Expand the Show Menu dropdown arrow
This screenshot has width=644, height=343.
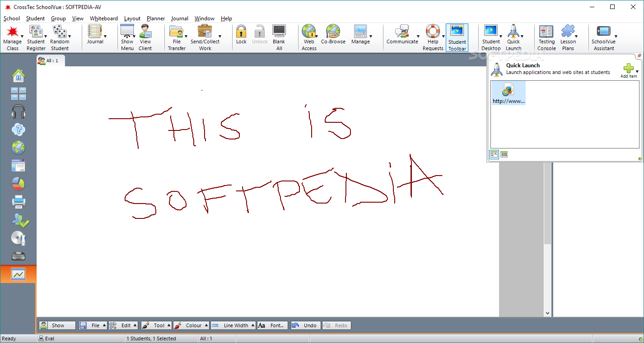point(134,36)
